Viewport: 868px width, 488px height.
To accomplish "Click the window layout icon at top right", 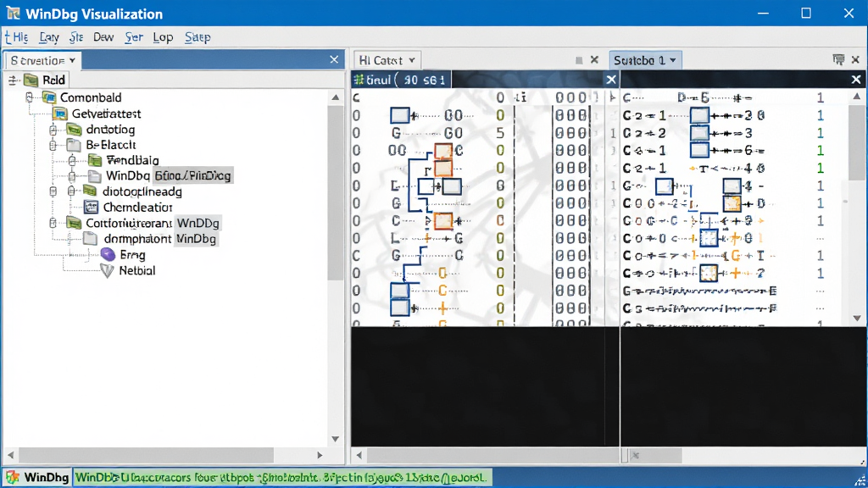I will click(x=838, y=60).
